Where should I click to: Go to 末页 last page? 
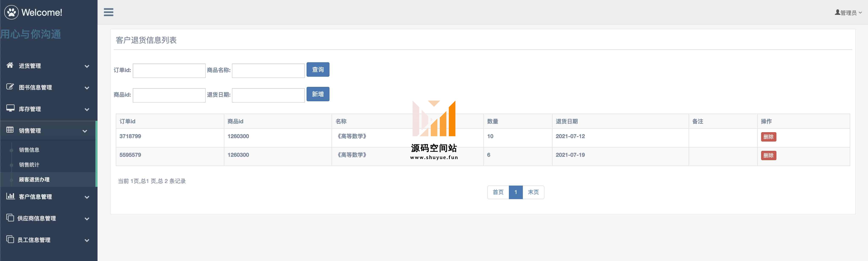(x=533, y=192)
